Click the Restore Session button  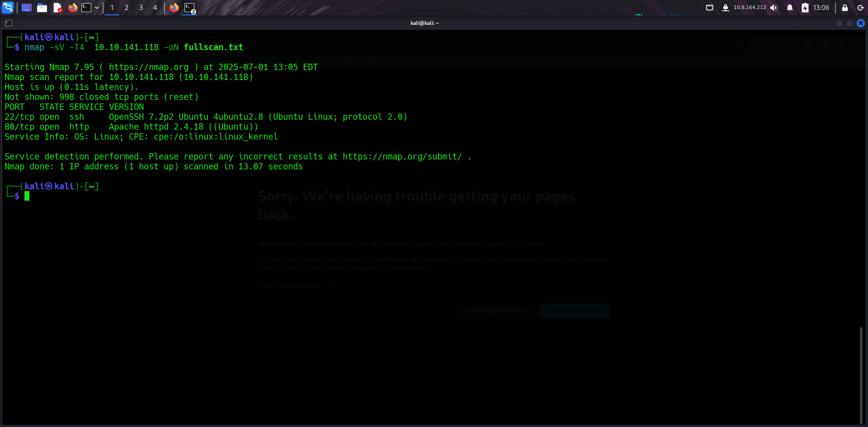pyautogui.click(x=575, y=310)
